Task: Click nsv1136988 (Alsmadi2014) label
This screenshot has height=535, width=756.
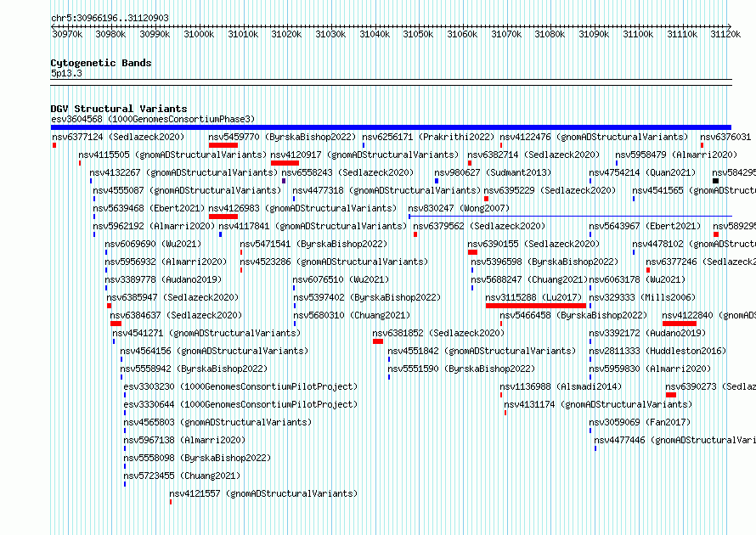Action: coord(561,386)
